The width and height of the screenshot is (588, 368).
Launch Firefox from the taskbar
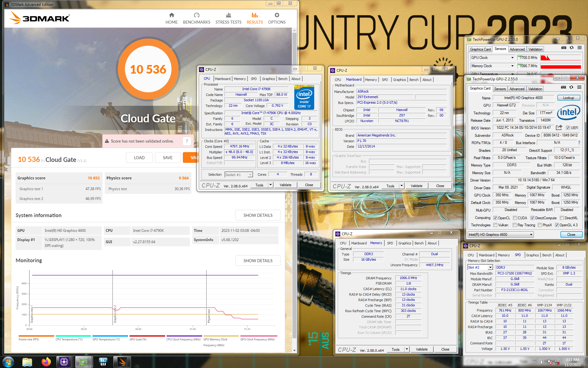point(46,362)
